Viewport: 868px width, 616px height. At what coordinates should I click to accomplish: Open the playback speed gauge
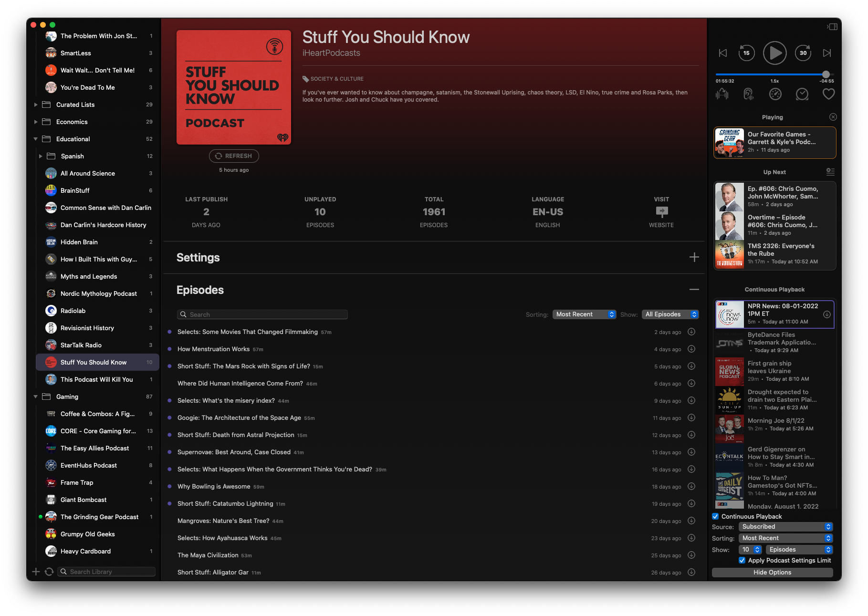(x=775, y=94)
